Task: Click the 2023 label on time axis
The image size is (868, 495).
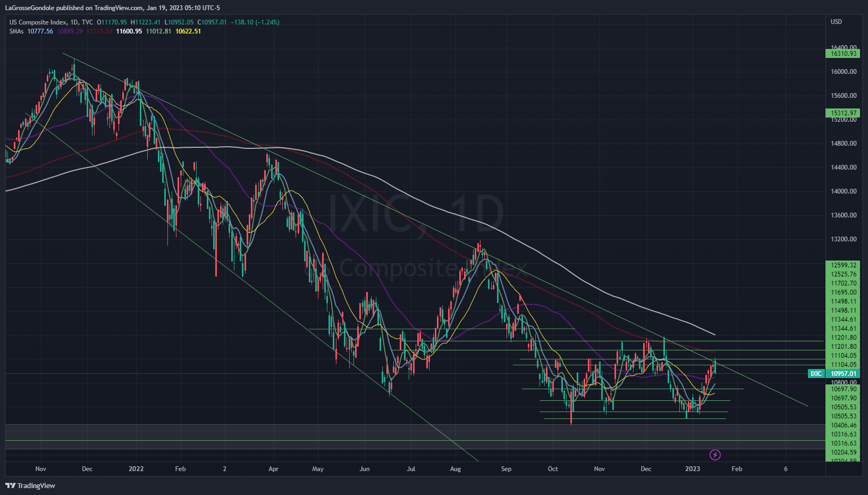Action: (693, 469)
